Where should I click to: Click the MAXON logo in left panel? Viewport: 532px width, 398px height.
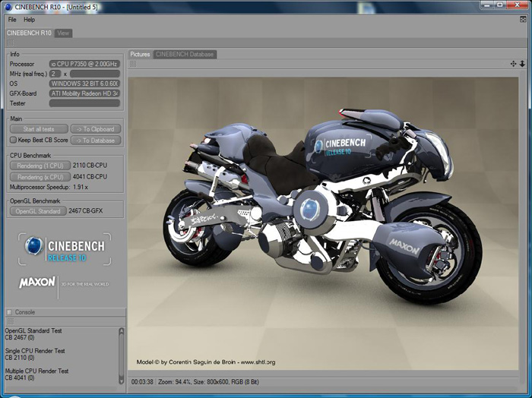pos(37,282)
